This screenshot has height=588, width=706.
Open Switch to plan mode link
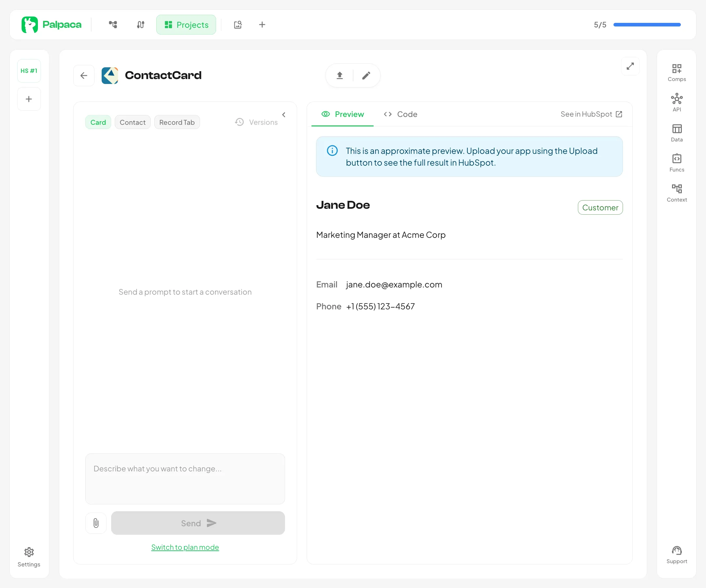pos(185,547)
